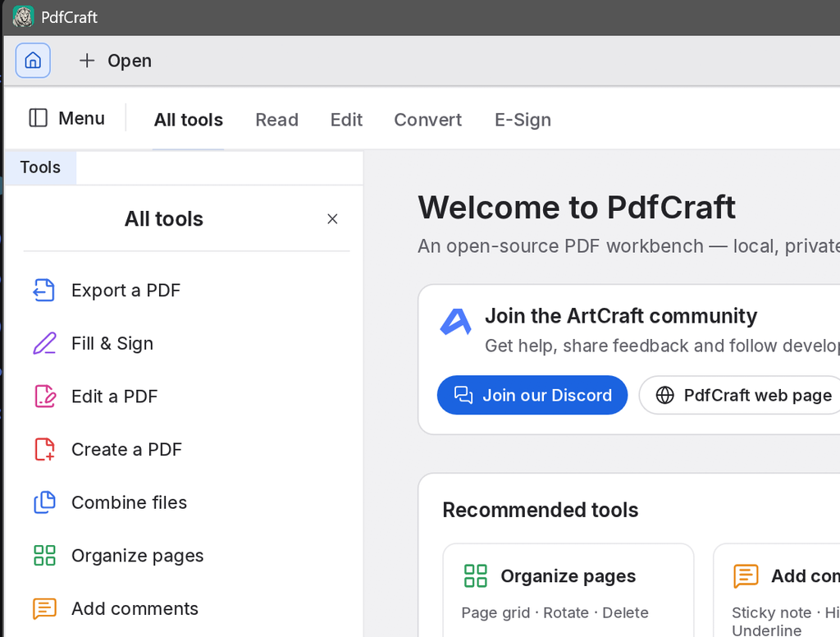Viewport: 840px width, 637px height.
Task: Open the Edit tab
Action: (x=347, y=120)
